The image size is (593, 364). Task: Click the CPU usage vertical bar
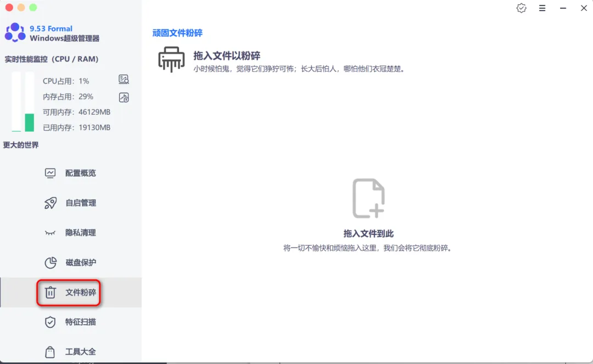(16, 102)
